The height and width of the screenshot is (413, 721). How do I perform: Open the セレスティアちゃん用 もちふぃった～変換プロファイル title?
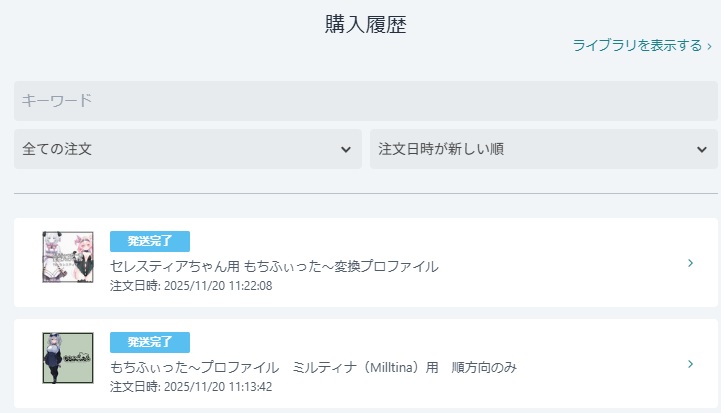coord(274,266)
